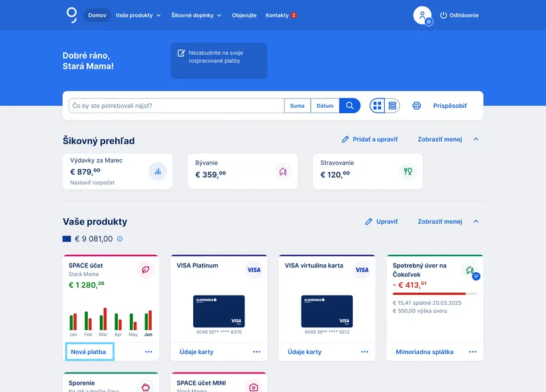Switch to list view layout
Viewport: 546px width, 392px height.
click(x=393, y=106)
